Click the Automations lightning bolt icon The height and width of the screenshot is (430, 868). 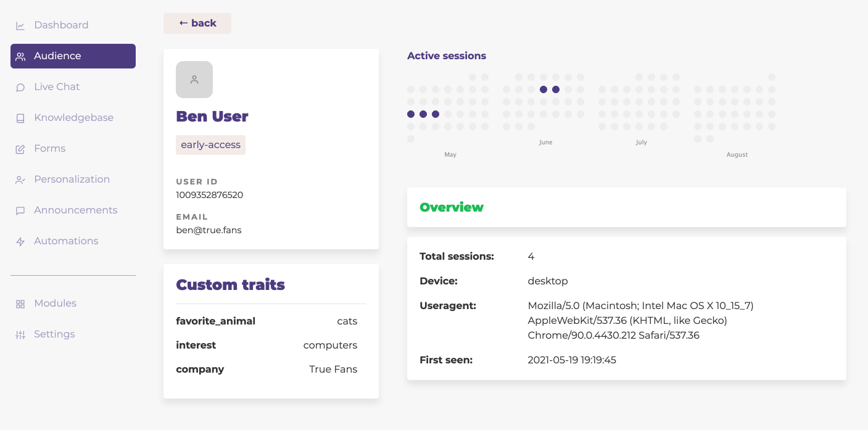(20, 241)
